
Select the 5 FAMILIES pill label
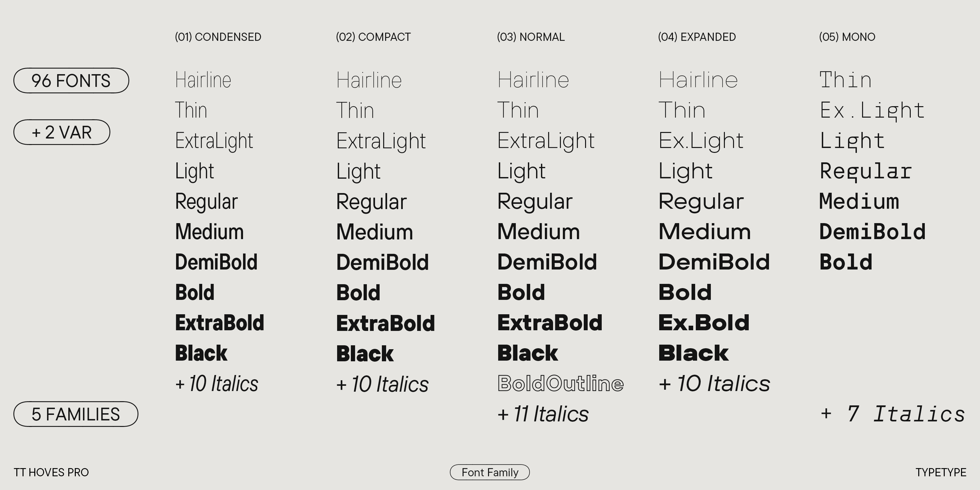pos(76,414)
